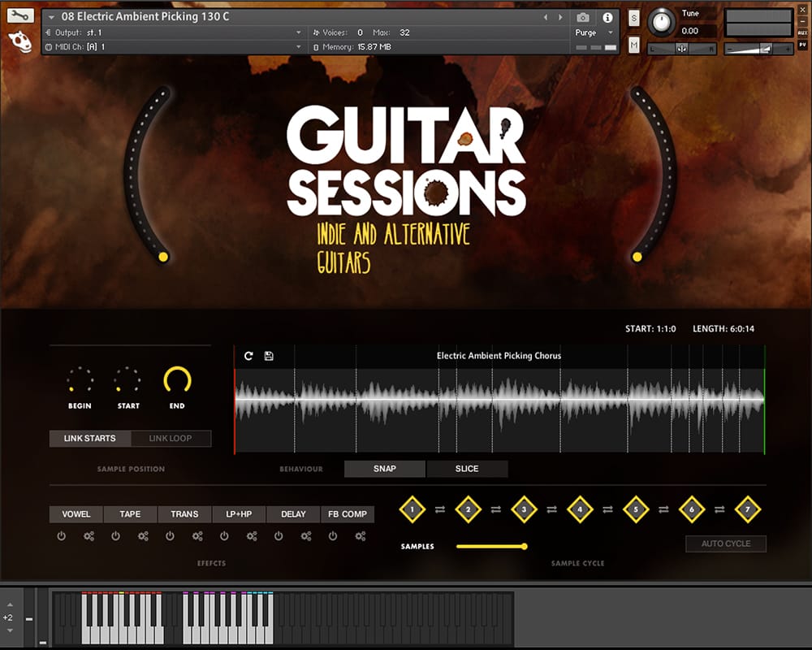Image resolution: width=812 pixels, height=650 pixels.
Task: Click the save icon above the waveform
Action: [x=269, y=356]
